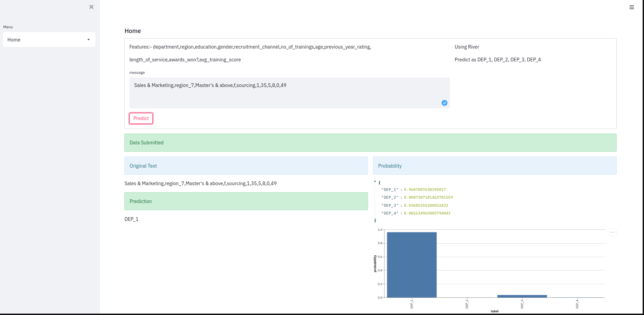Image resolution: width=644 pixels, height=315 pixels.
Task: Click the Using River text
Action: [x=467, y=47]
